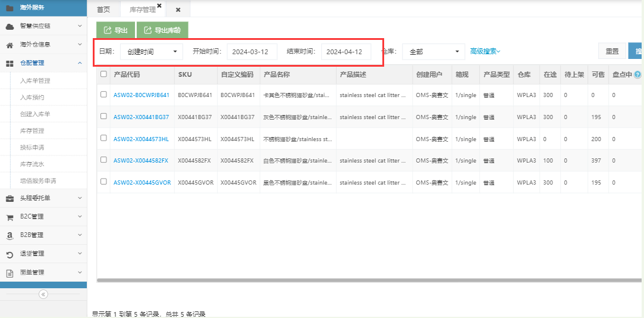The height and width of the screenshot is (318, 644).
Task: Expand 高级搜索 advanced search options
Action: [x=485, y=51]
